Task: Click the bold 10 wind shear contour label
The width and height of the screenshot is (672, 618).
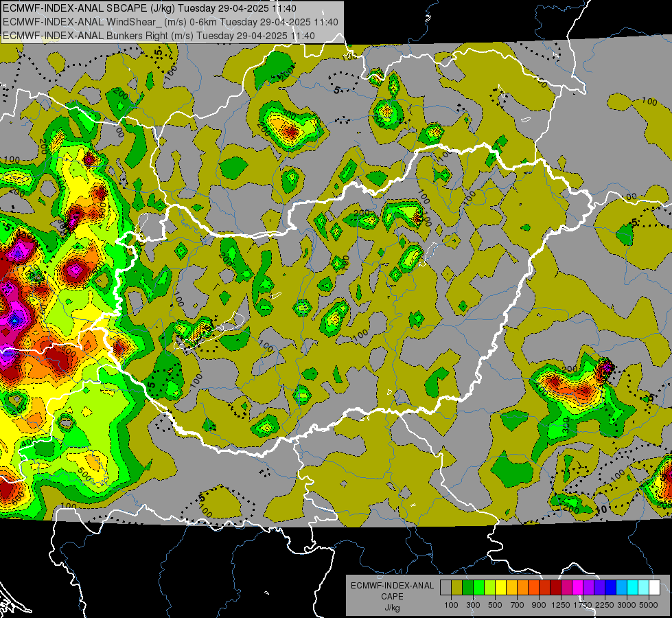Action: point(601,510)
